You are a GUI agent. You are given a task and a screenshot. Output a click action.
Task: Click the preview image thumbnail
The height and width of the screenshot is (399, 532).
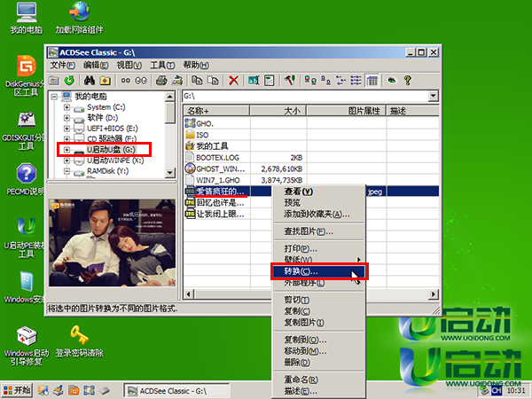pyautogui.click(x=112, y=243)
